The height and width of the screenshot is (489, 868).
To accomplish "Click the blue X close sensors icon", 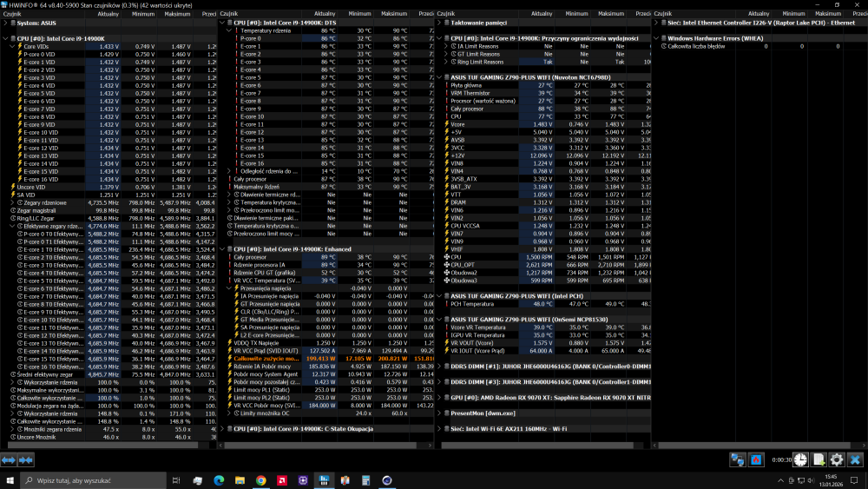I will pyautogui.click(x=856, y=459).
